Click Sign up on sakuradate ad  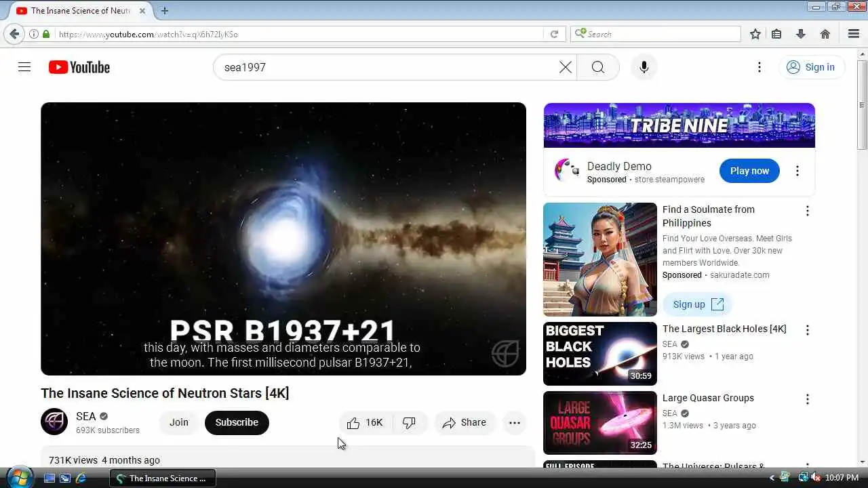point(698,304)
